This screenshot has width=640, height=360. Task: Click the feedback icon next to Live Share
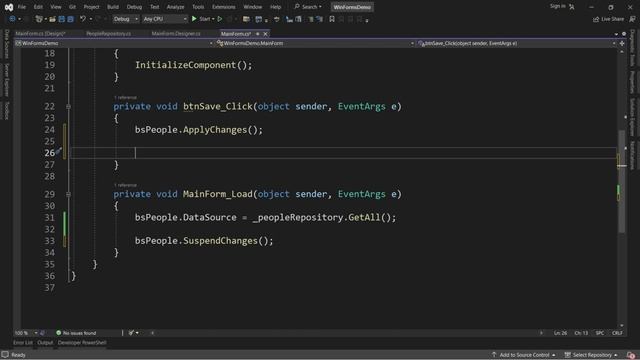(x=632, y=19)
